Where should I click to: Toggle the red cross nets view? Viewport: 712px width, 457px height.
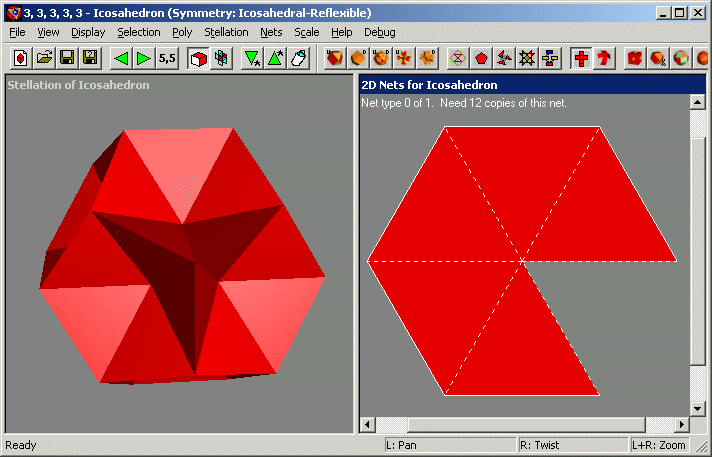pos(581,58)
